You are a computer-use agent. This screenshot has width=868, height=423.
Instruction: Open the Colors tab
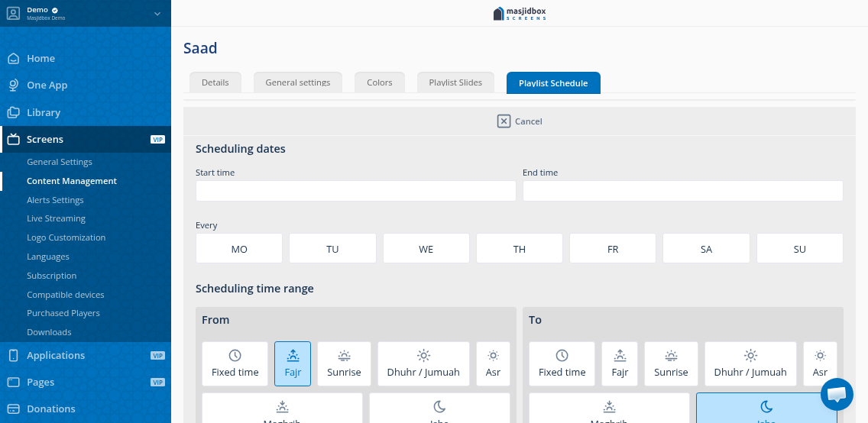(380, 82)
